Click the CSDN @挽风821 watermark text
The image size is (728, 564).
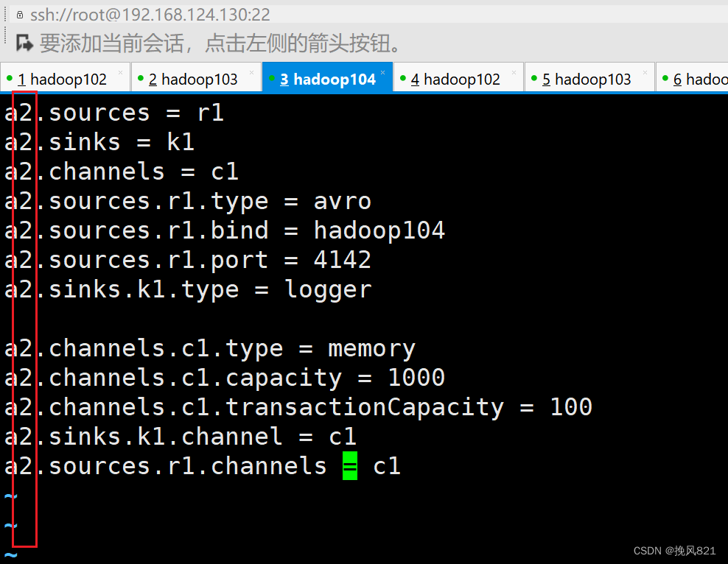[675, 550]
